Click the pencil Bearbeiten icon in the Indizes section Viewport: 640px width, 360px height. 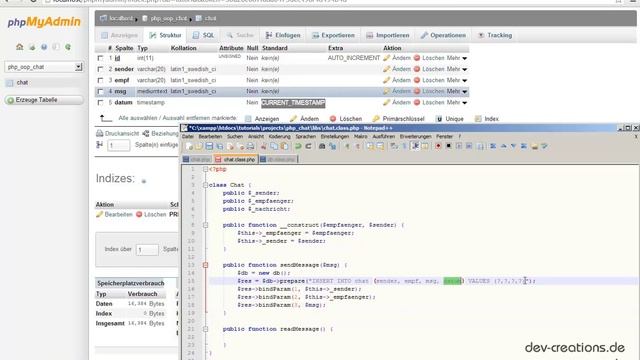pyautogui.click(x=99, y=214)
